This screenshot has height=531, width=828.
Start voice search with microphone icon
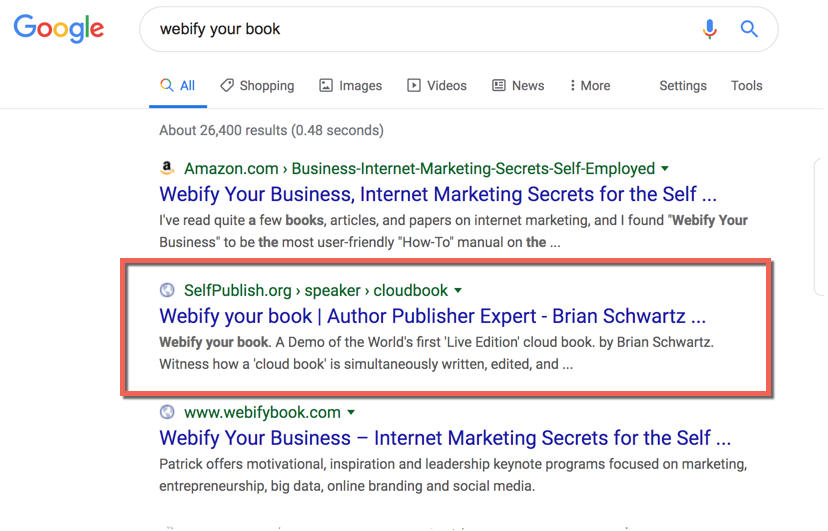[710, 29]
